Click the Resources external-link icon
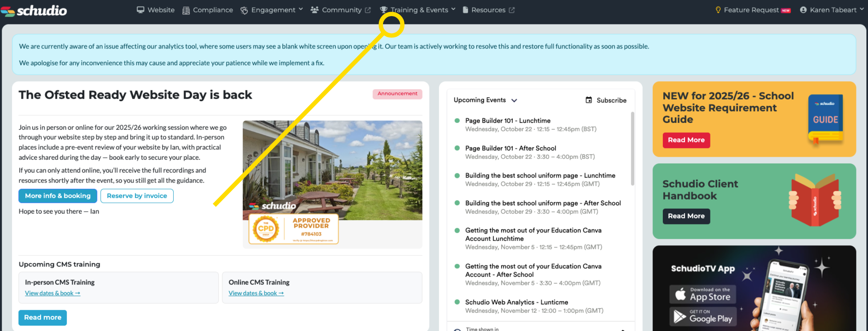 pos(512,10)
